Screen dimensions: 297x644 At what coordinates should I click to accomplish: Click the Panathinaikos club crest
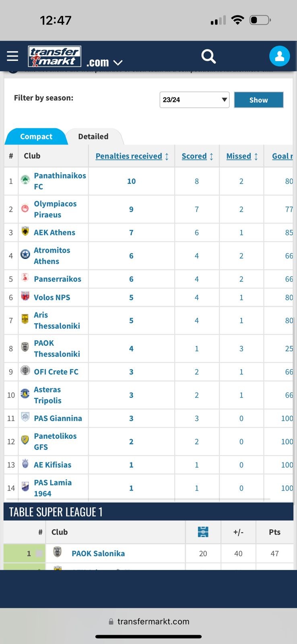point(25,180)
